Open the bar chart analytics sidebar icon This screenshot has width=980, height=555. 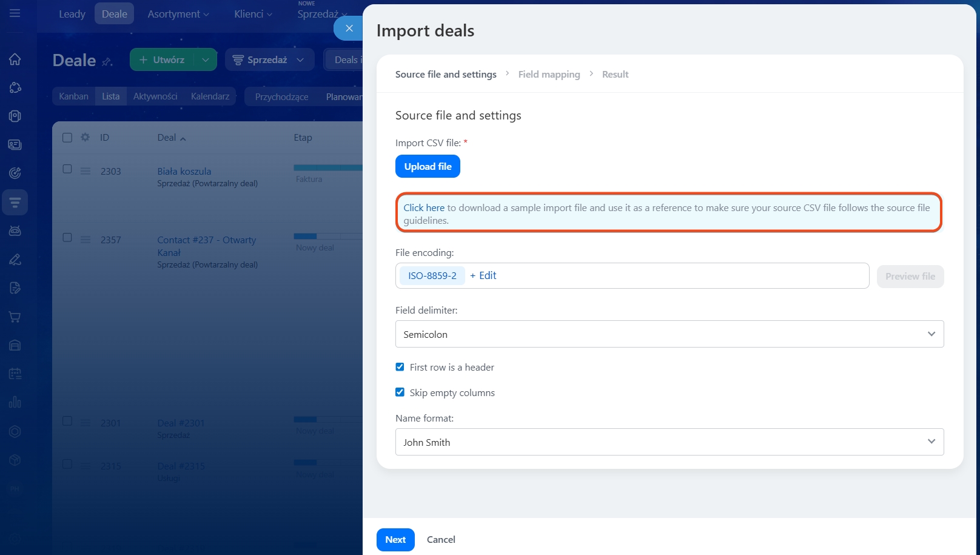click(x=15, y=402)
